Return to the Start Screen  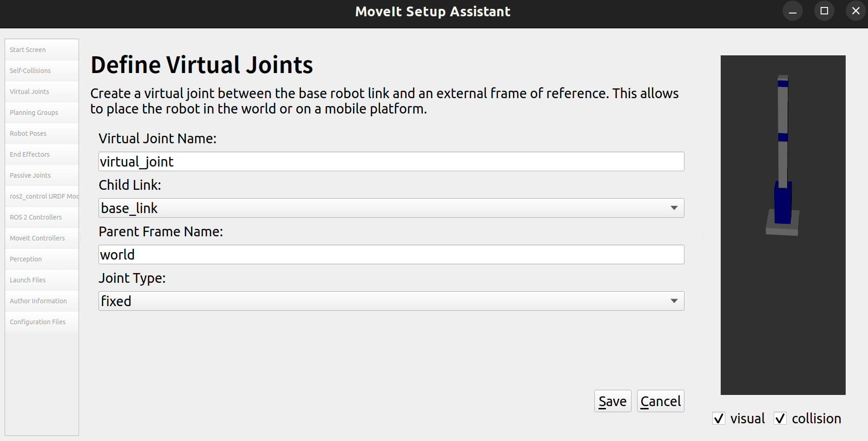pos(27,50)
